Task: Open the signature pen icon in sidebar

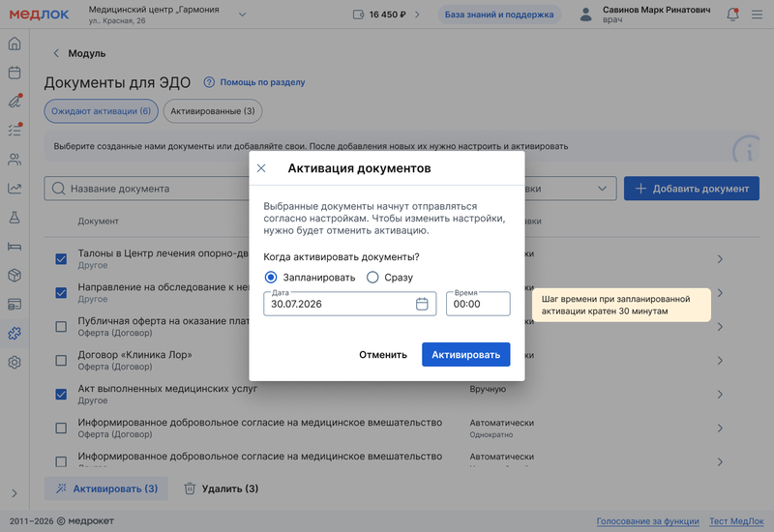Action: pyautogui.click(x=15, y=102)
